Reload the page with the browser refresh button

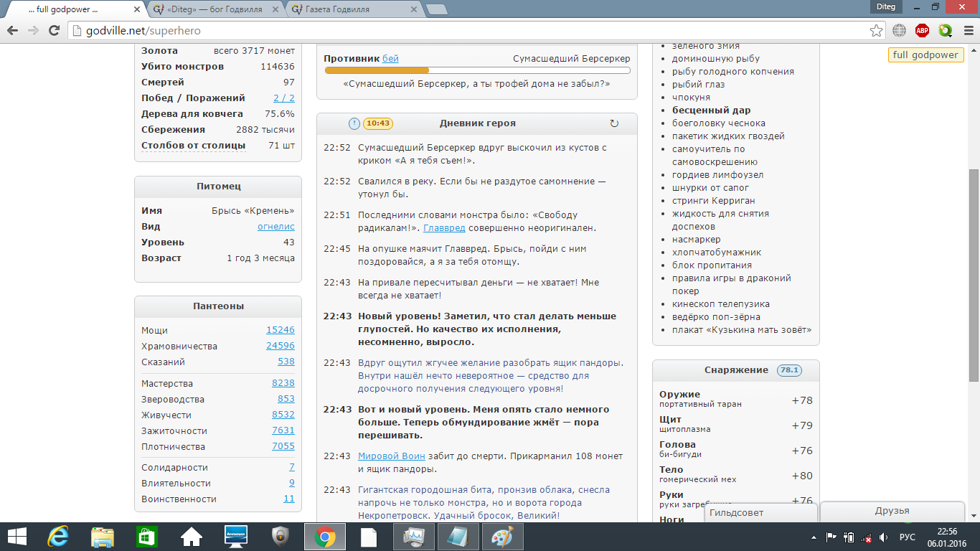(x=54, y=31)
